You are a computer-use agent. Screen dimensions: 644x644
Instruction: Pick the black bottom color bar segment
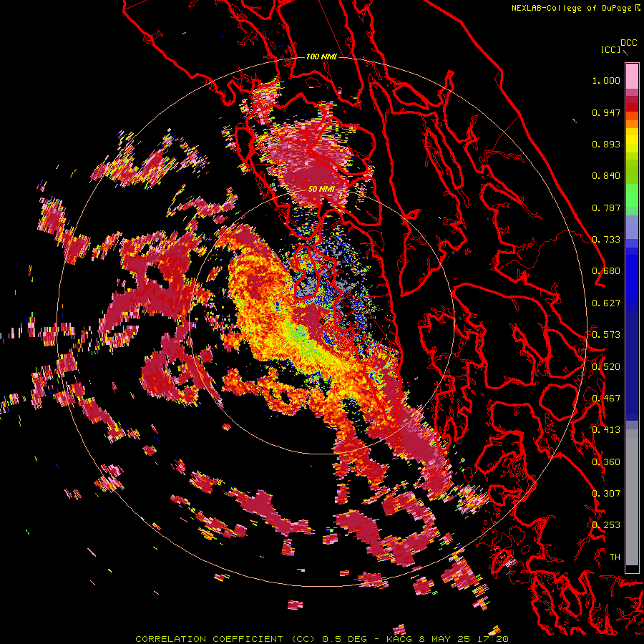632,569
